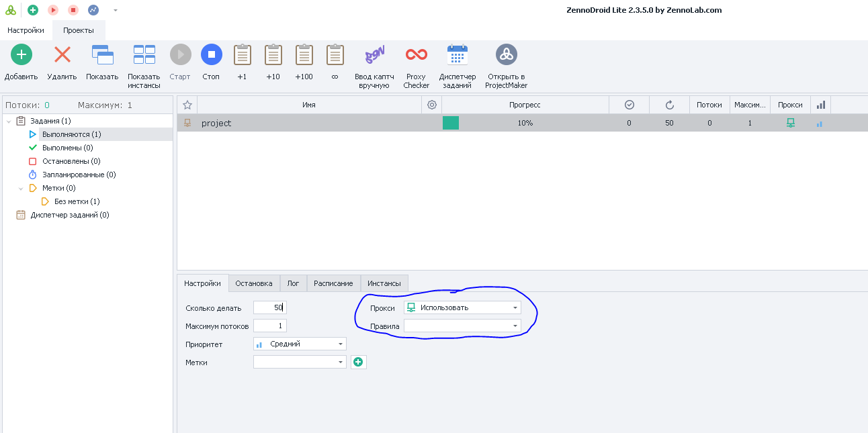Open the Прокси dropdown
This screenshot has height=433, width=868.
462,307
